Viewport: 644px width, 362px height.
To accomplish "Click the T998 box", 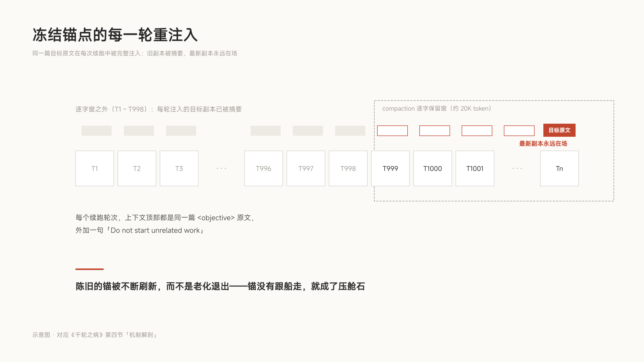I will [348, 168].
